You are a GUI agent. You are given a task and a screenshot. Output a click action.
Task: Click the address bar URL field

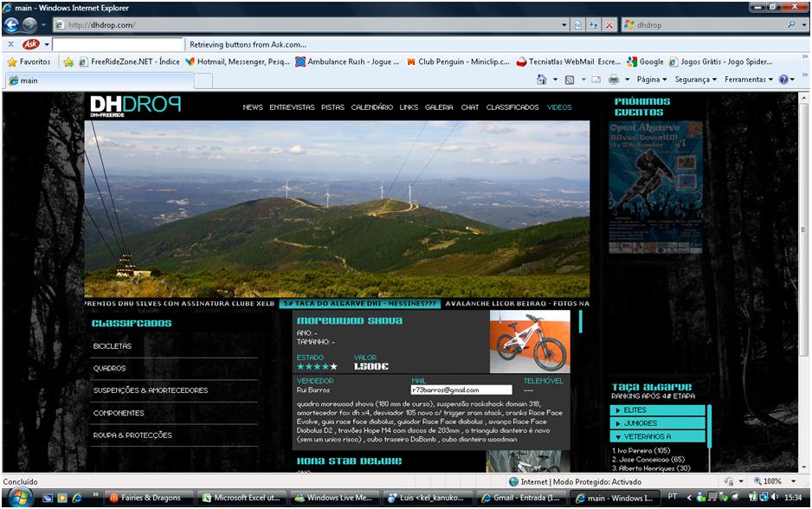[x=311, y=24]
